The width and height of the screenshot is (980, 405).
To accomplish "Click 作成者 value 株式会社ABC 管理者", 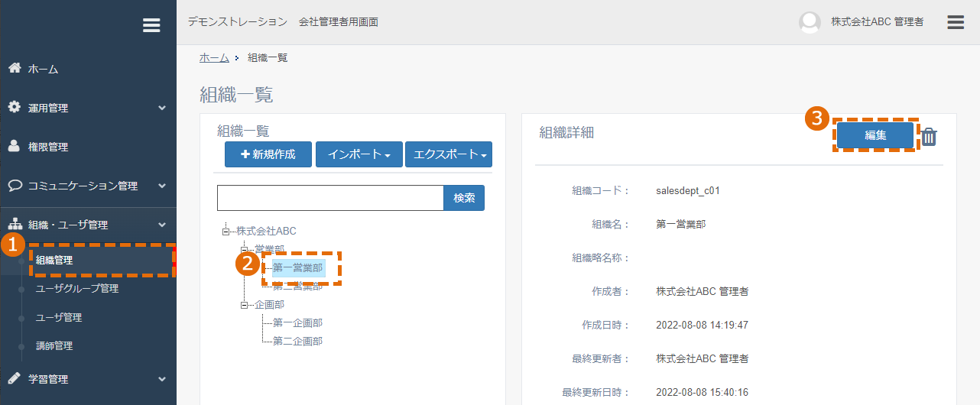I will click(702, 291).
